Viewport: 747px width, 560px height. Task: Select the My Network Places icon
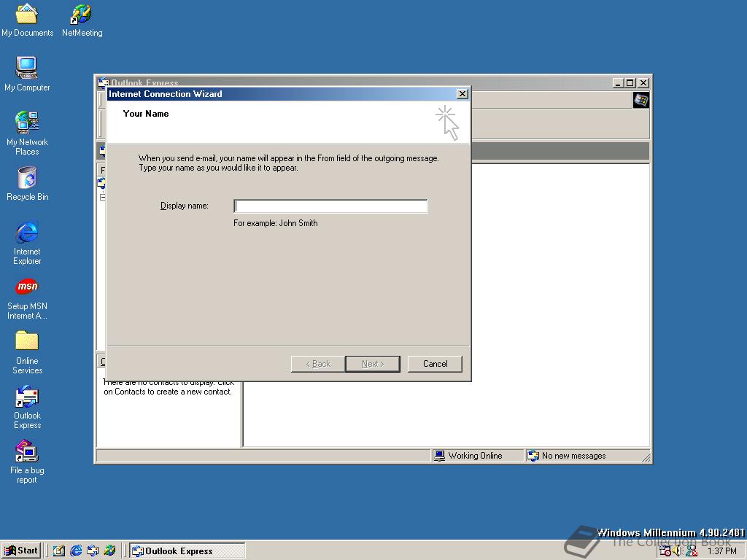pyautogui.click(x=27, y=133)
